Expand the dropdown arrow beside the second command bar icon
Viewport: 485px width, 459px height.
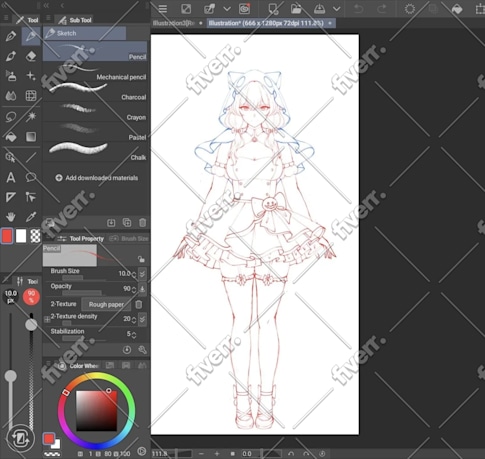click(227, 9)
